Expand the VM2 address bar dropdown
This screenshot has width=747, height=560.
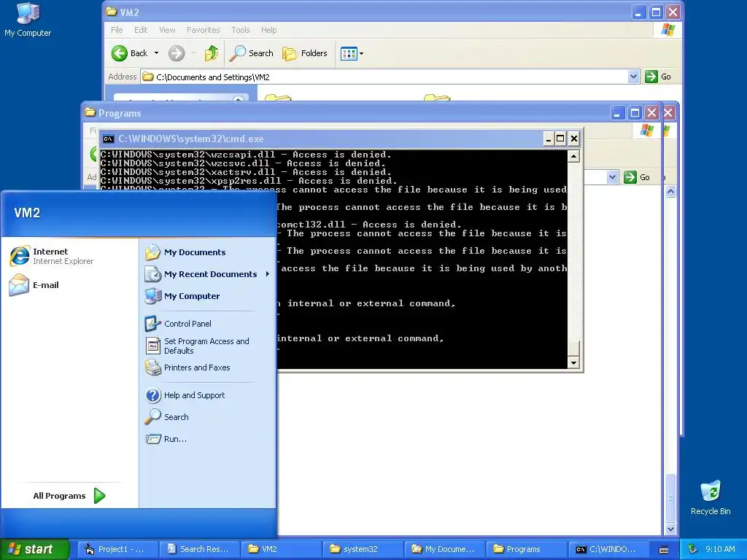click(x=633, y=77)
